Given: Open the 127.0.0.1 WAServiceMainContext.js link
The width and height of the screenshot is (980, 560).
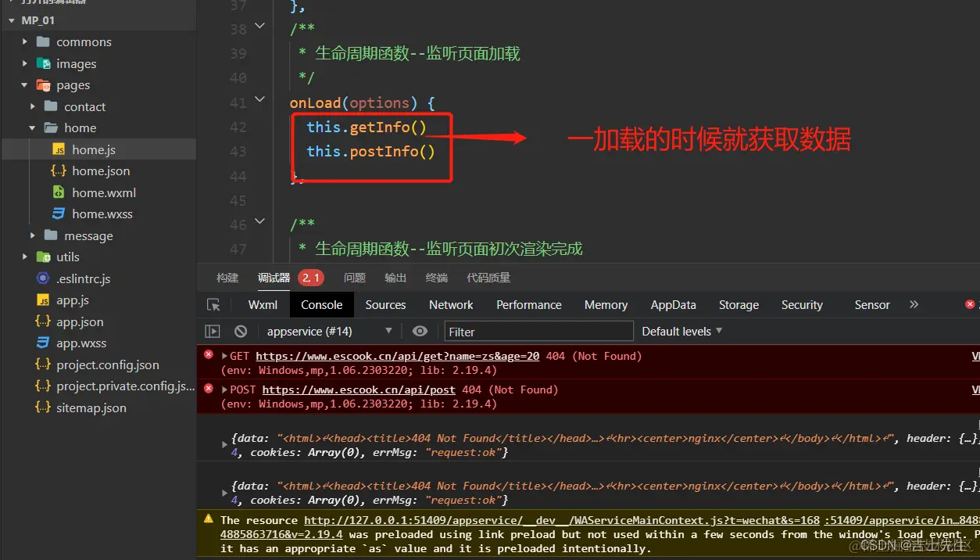Looking at the screenshot, I should tap(562, 520).
